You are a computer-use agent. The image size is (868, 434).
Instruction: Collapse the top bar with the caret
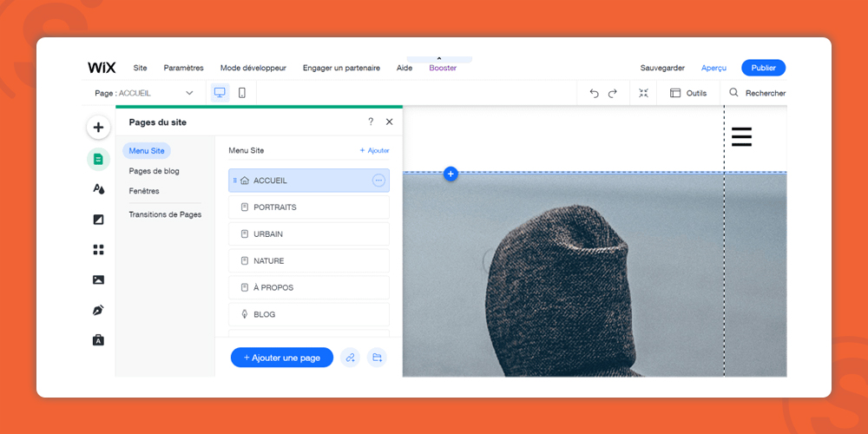point(439,59)
